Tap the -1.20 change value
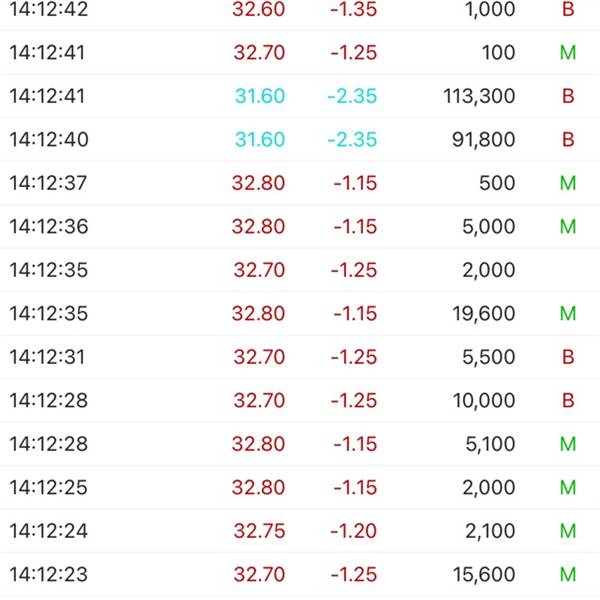The width and height of the screenshot is (600, 600). 354,531
